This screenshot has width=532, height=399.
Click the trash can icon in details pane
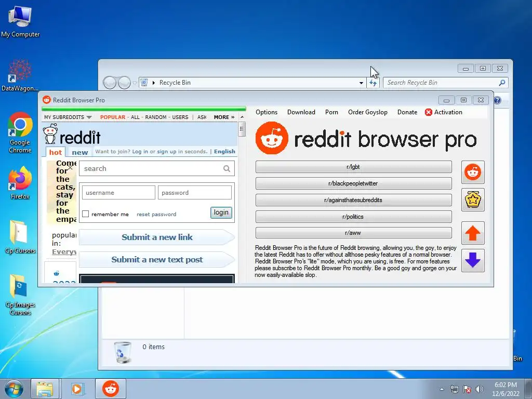coord(122,352)
